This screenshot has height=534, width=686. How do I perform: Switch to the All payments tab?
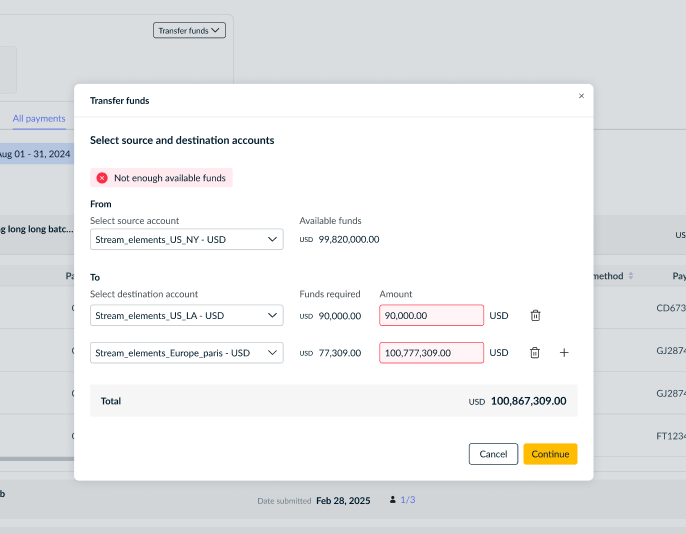[x=39, y=119]
